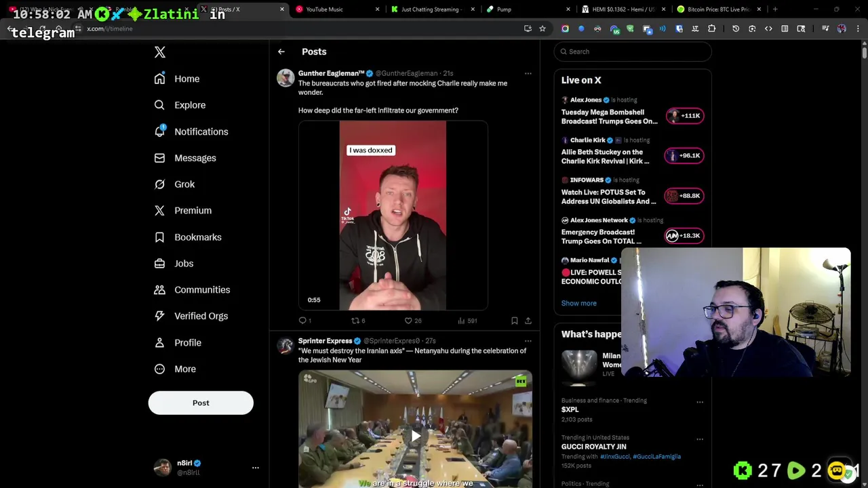
Task: Go to Home in sidebar
Action: click(177, 79)
